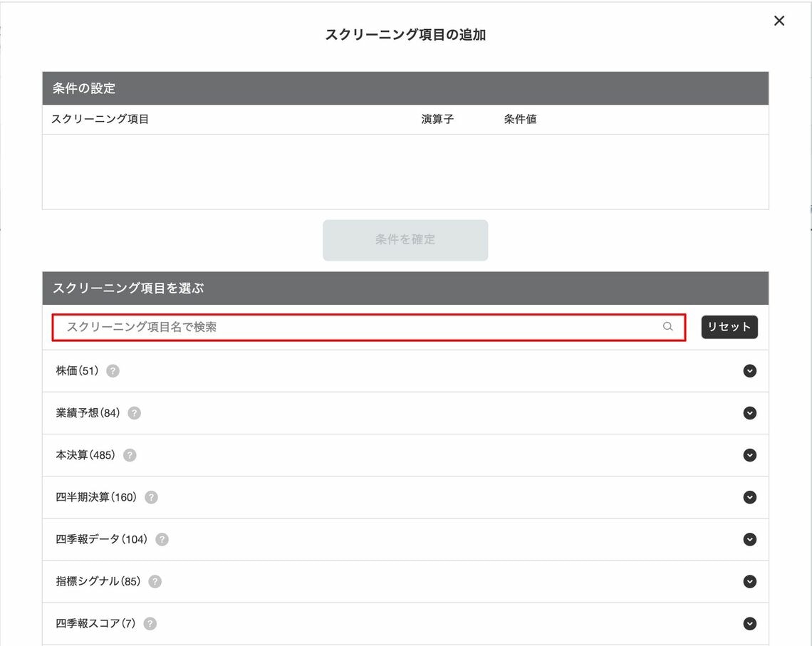Click the 条件値 column header
Screen dimensions: 812x646
(521, 119)
